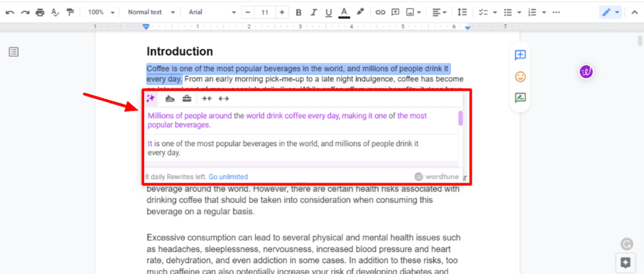Click the add emoji reaction icon
Viewport: 644px width, 274px height.
pyautogui.click(x=520, y=77)
